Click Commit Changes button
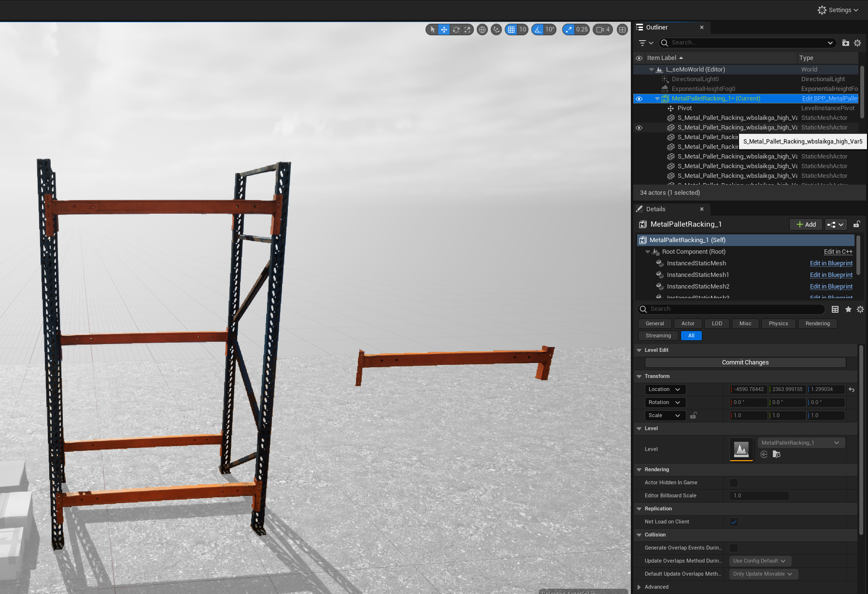Screen dimensions: 868x594 745,362
